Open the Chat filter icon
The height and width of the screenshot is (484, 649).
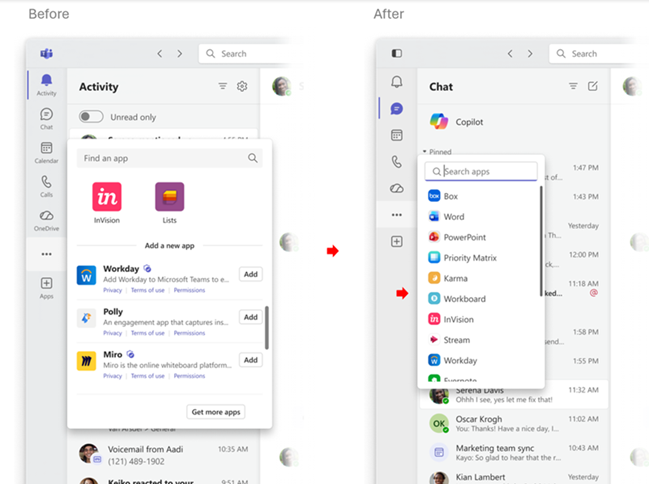[x=573, y=86]
